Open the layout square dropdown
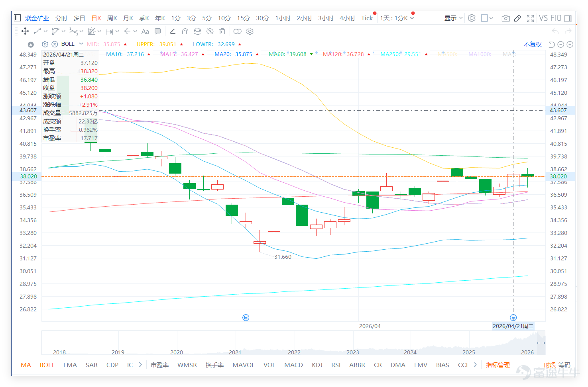 [x=487, y=18]
